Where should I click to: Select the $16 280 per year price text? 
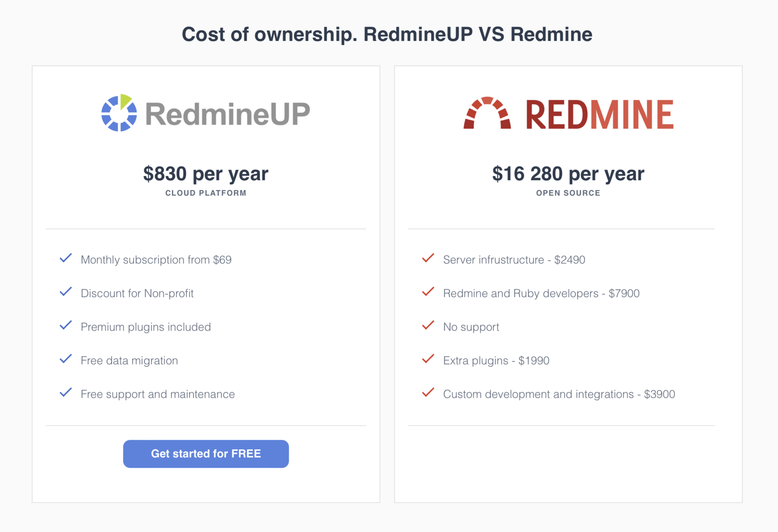point(568,173)
